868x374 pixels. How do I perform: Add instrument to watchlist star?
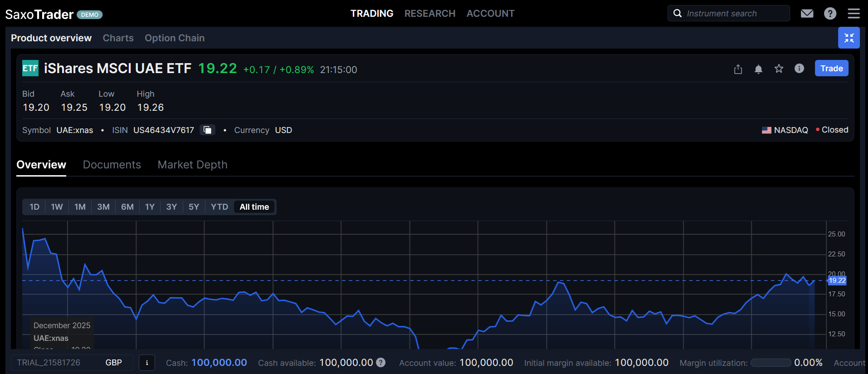coord(779,69)
